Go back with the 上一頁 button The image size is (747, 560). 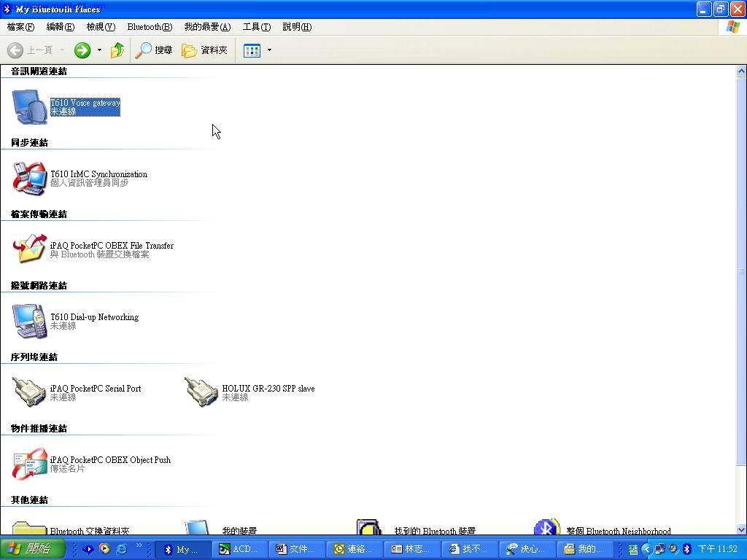pyautogui.click(x=30, y=50)
